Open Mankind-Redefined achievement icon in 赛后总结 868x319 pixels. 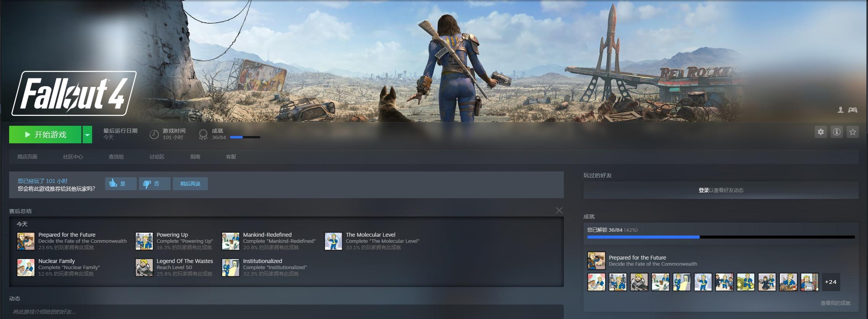tap(231, 241)
